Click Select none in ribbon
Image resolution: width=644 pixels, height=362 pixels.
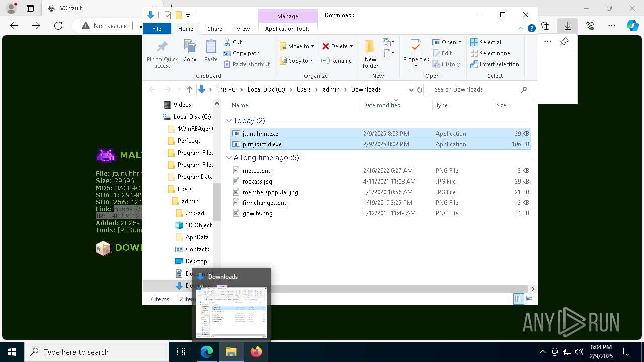(491, 53)
